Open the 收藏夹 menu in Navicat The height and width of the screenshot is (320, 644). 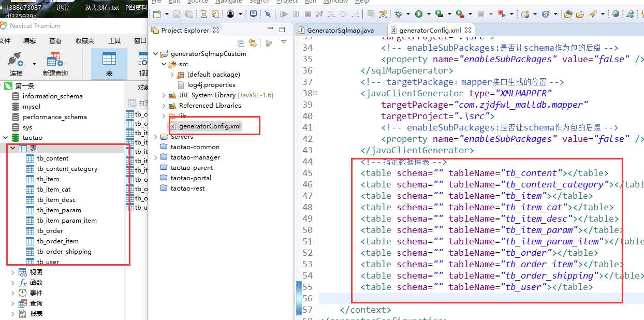click(x=85, y=40)
